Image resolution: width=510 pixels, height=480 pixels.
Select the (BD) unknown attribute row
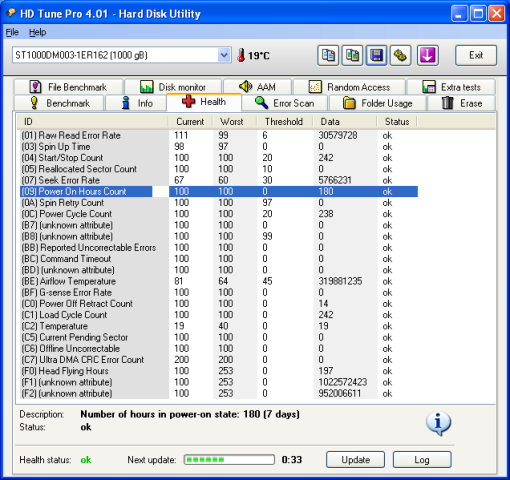pos(219,270)
